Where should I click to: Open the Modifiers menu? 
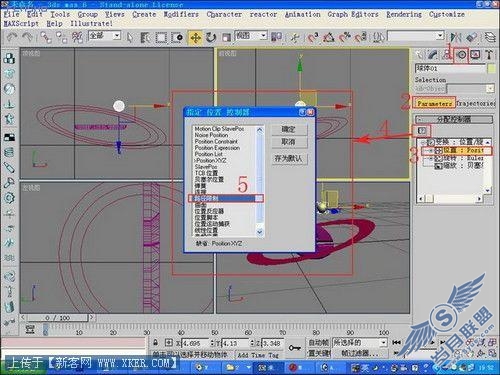point(181,14)
